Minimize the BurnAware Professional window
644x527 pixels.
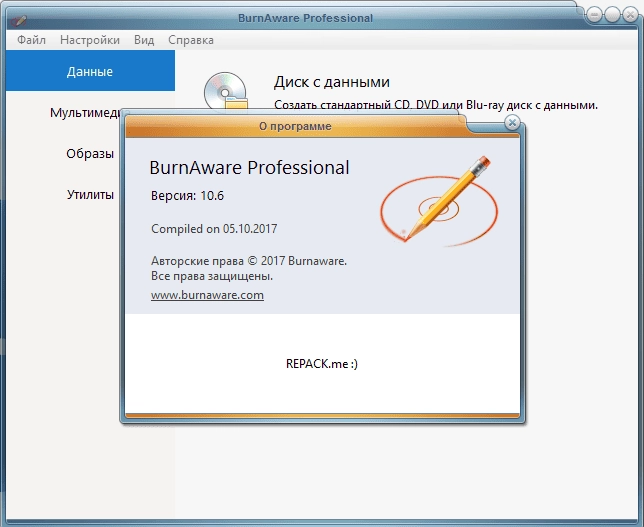pyautogui.click(x=594, y=15)
